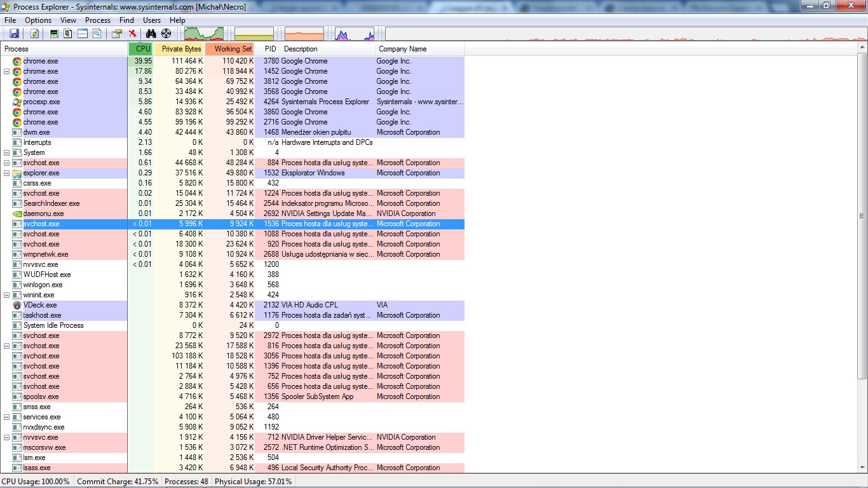Click the VDeck.exe audio icon
This screenshot has width=868, height=488.
[x=17, y=305]
